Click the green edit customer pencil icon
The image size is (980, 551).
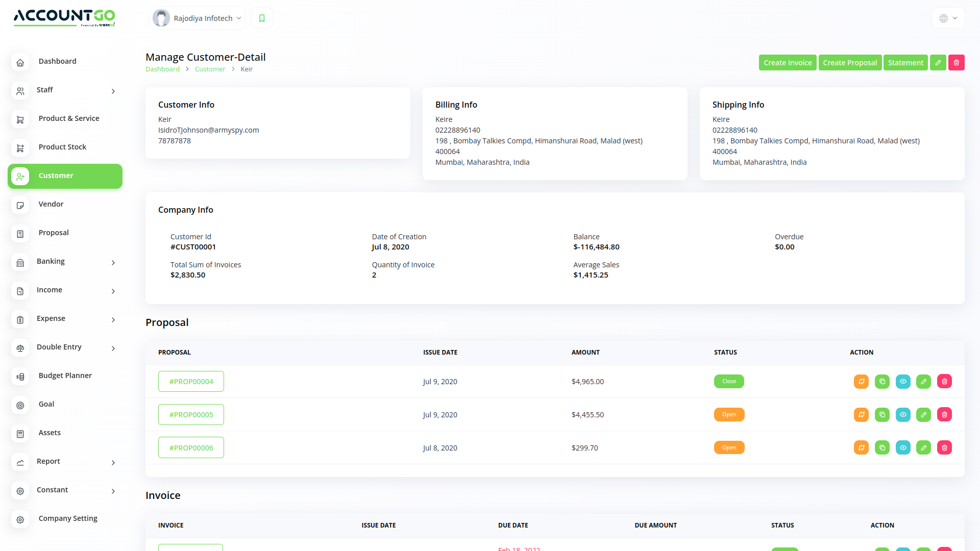pyautogui.click(x=938, y=63)
